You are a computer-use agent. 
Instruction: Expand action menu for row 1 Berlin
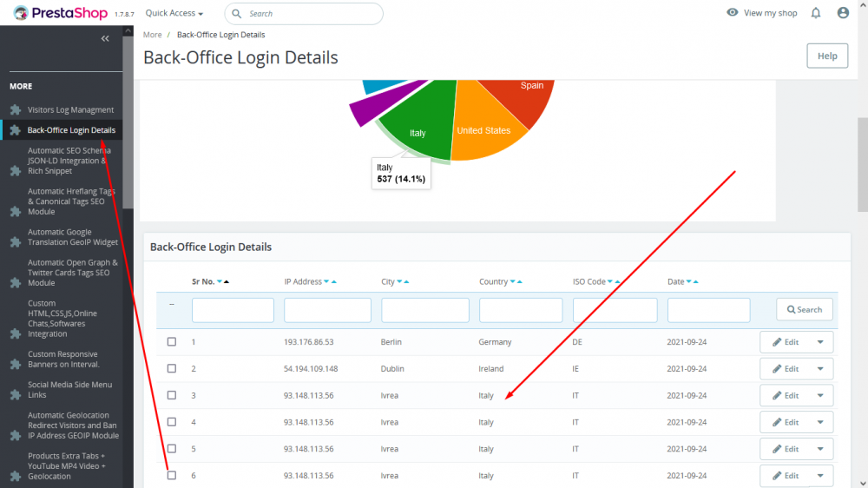[820, 342]
